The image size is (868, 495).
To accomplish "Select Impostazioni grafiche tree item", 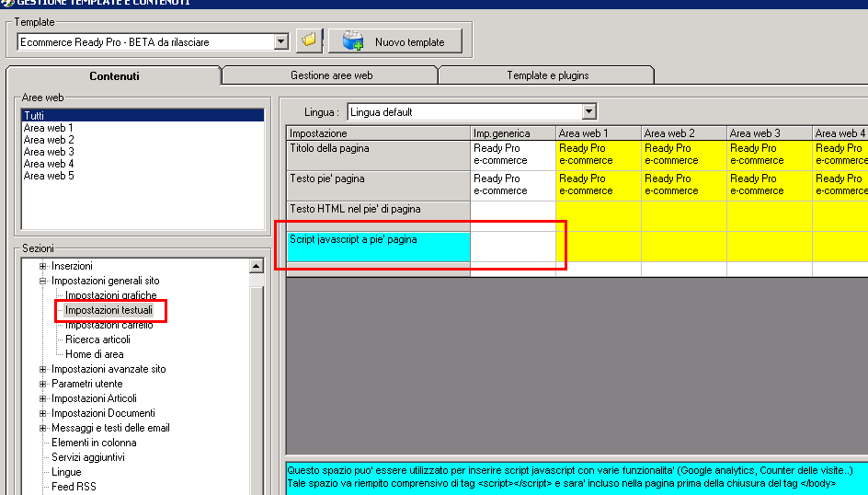I will coord(110,295).
